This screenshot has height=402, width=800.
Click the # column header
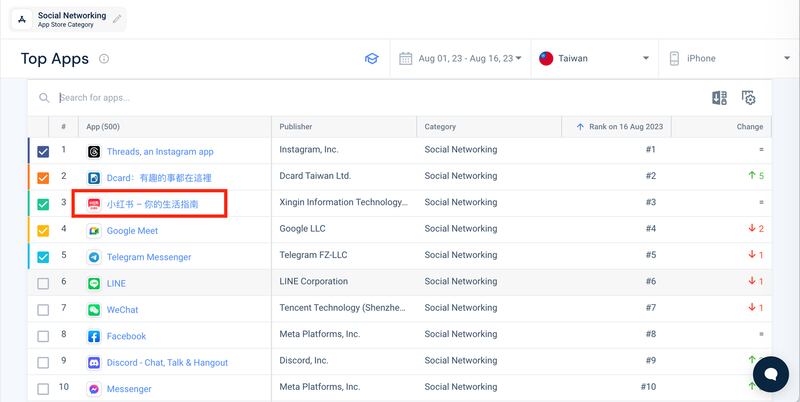(x=63, y=127)
